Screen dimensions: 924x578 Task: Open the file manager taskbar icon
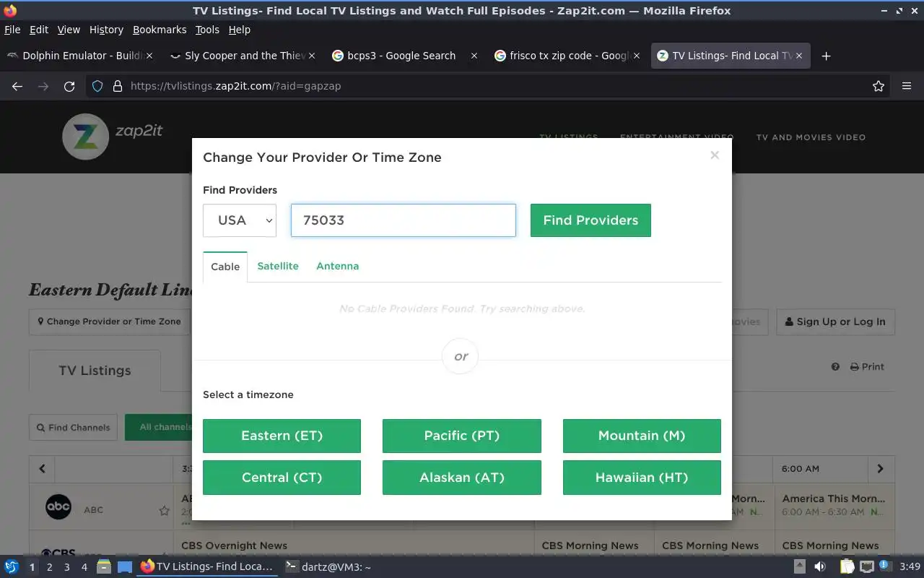coord(103,567)
